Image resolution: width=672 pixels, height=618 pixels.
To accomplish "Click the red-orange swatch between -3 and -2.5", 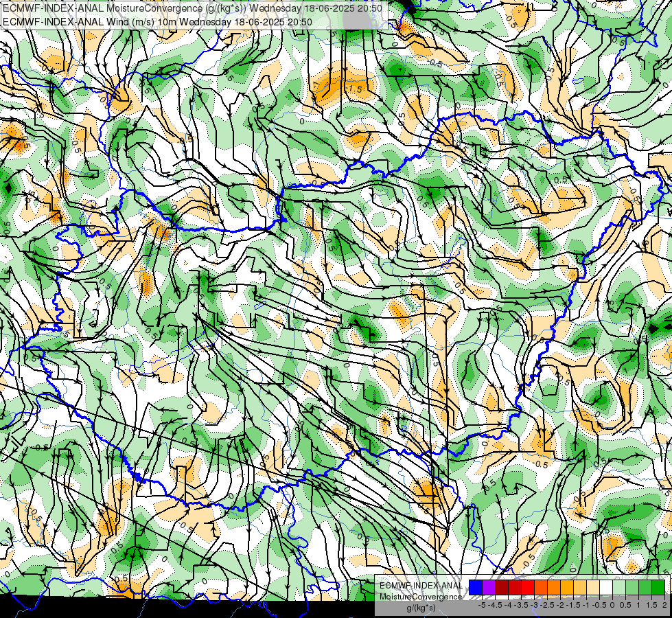I will pyautogui.click(x=541, y=587).
